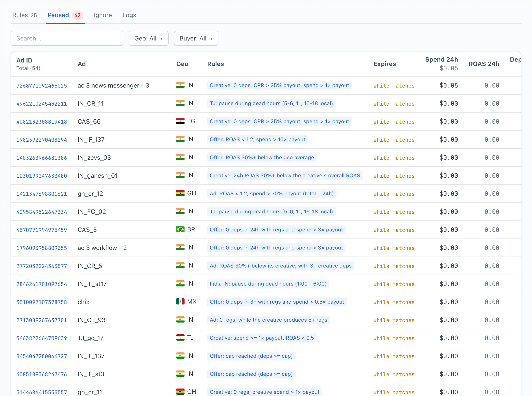Click the Expires column header
Image resolution: width=532 pixels, height=396 pixels.
click(x=384, y=64)
